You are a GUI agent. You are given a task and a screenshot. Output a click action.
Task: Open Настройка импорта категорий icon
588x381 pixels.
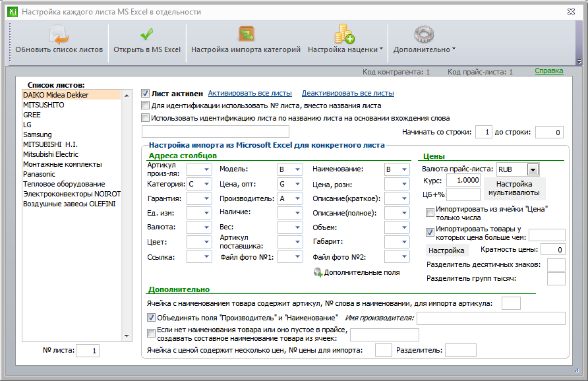click(246, 34)
